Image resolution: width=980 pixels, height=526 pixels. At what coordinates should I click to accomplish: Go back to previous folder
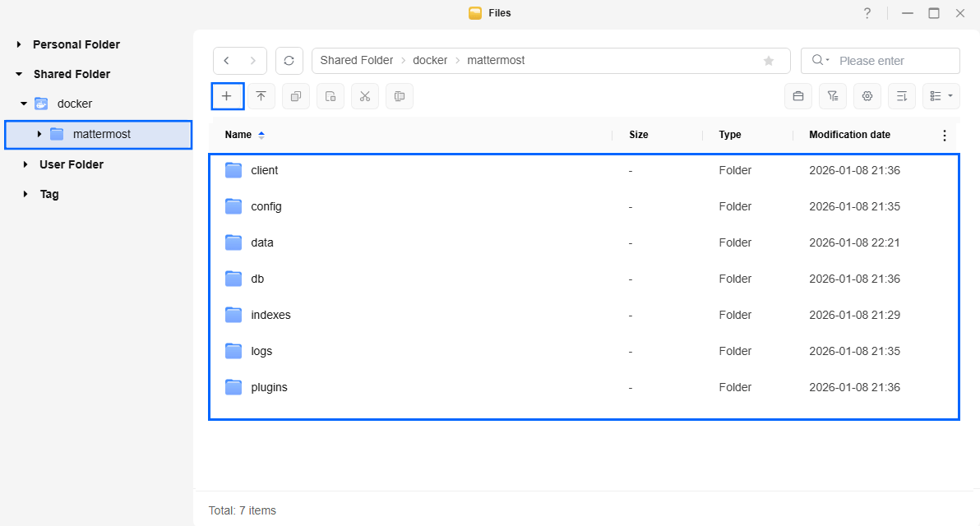point(226,61)
